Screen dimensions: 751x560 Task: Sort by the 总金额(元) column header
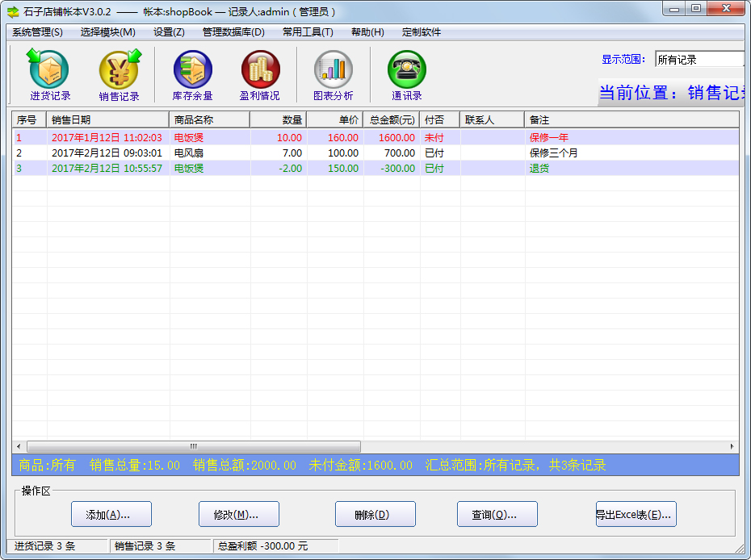392,119
